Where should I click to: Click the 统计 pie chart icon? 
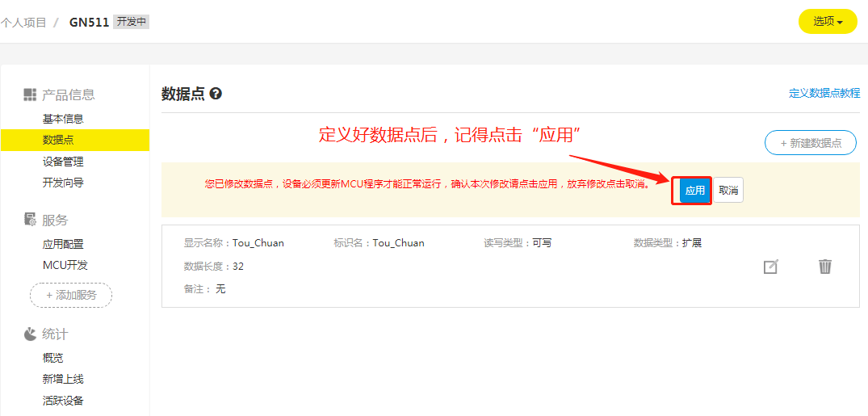click(30, 334)
